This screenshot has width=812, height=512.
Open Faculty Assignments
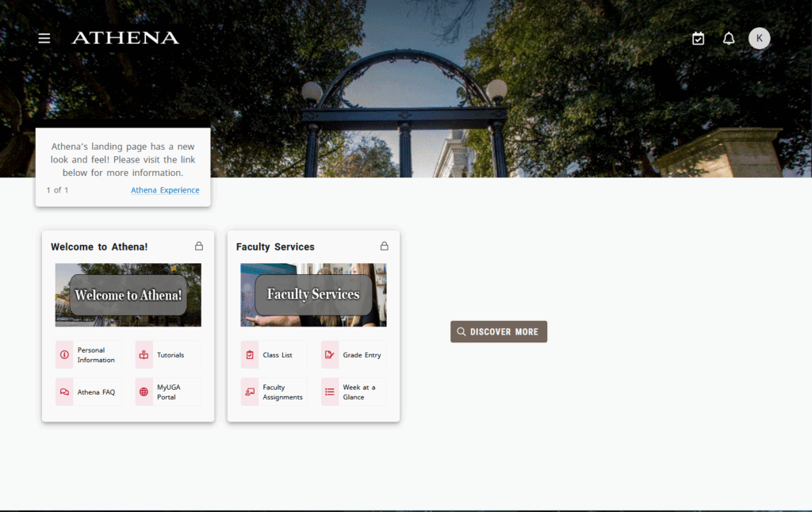[274, 392]
